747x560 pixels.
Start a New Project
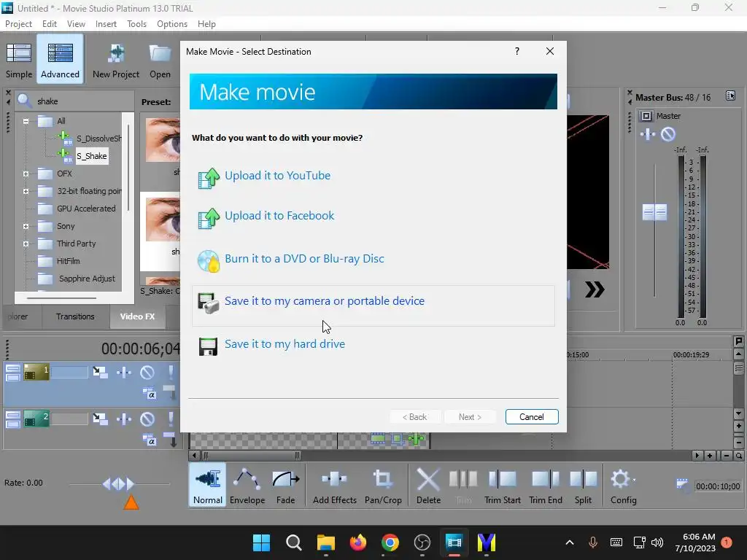(116, 60)
